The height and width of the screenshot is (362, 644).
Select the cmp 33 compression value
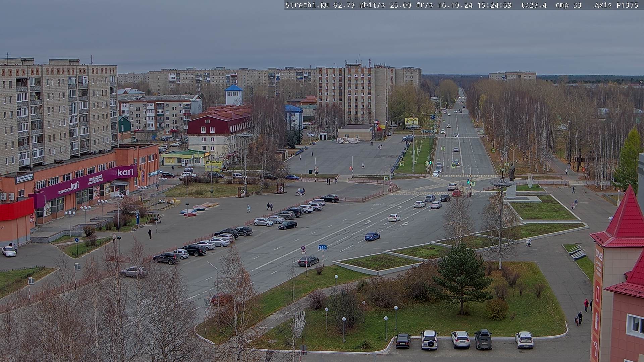[x=568, y=5]
